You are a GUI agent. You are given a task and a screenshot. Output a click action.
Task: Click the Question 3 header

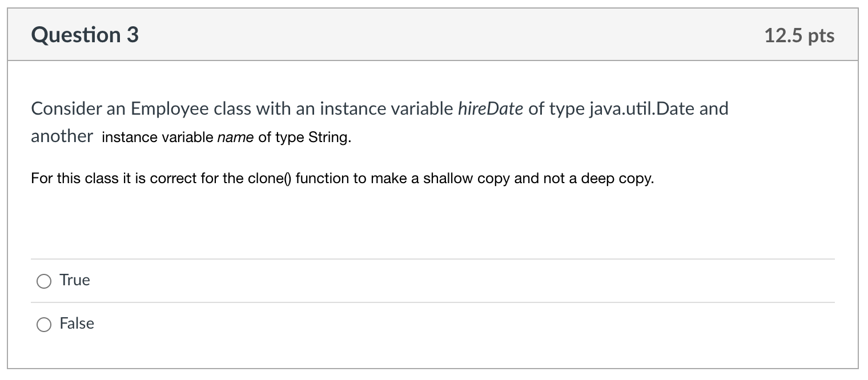85,35
